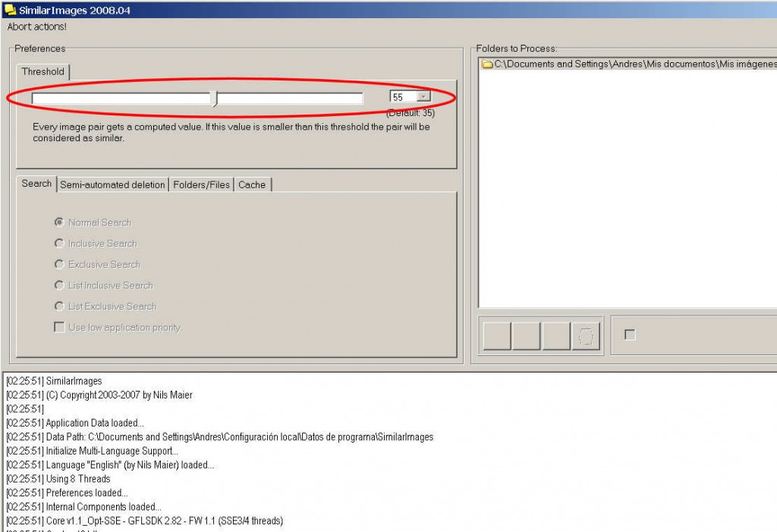Click the SimilarImages title bar app icon
The width and height of the screenshot is (777, 532).
click(10, 10)
